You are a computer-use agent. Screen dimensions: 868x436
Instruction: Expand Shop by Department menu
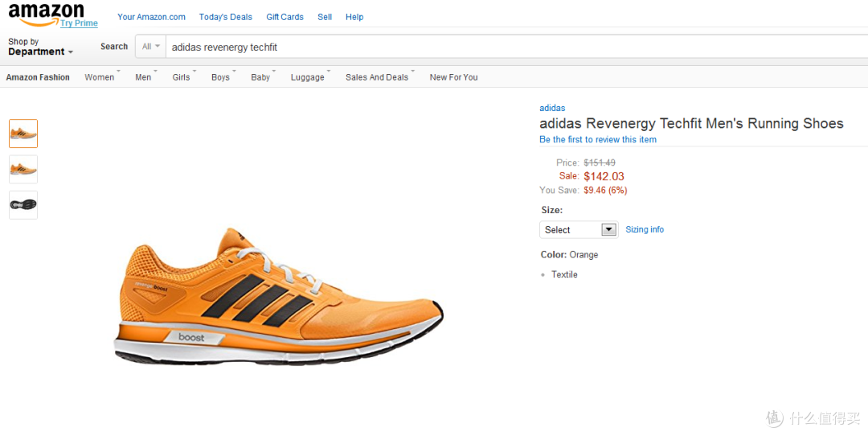(40, 47)
